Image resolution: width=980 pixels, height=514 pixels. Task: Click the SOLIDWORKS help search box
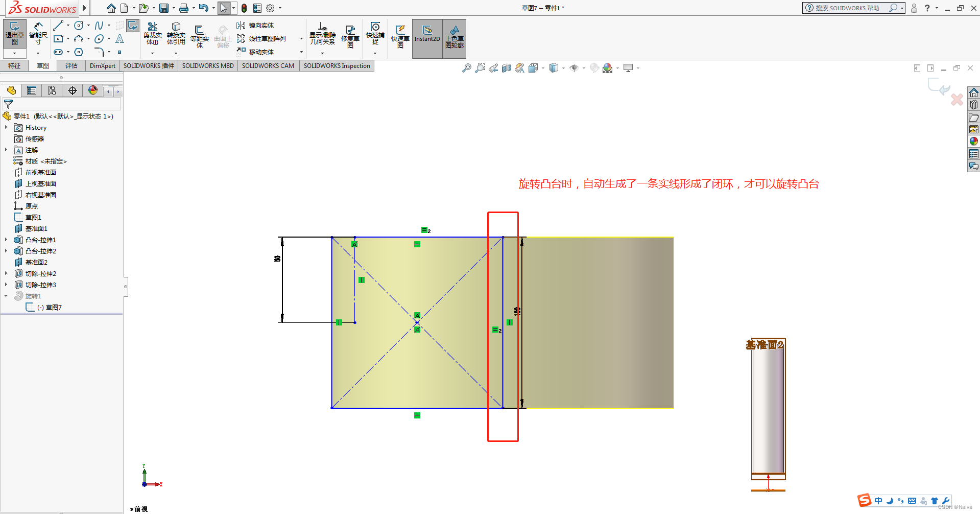coord(848,8)
